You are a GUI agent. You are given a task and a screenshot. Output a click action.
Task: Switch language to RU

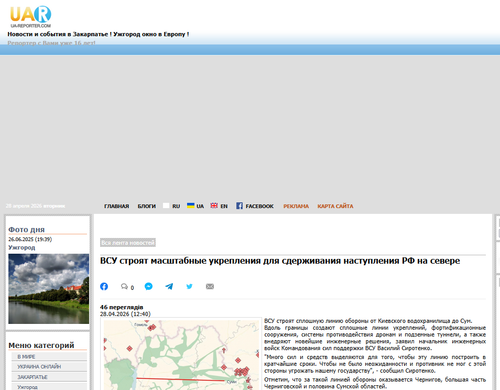click(x=176, y=206)
